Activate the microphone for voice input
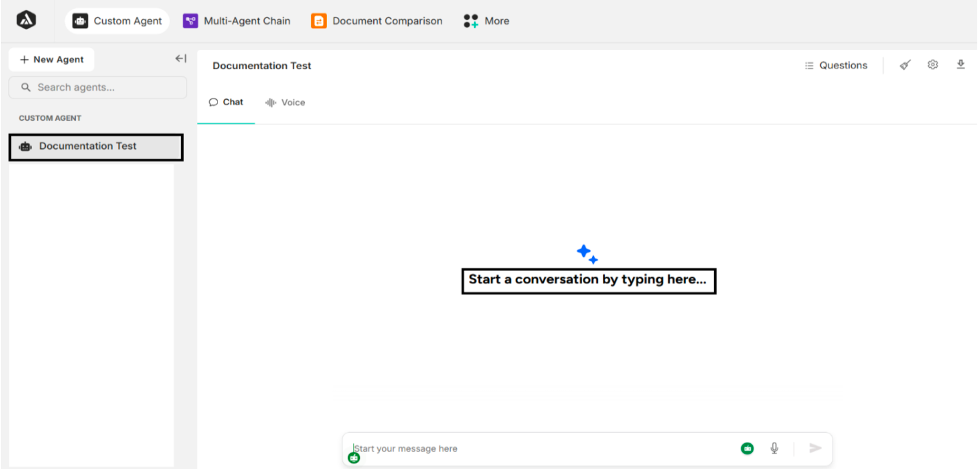The height and width of the screenshot is (469, 980). click(x=774, y=448)
